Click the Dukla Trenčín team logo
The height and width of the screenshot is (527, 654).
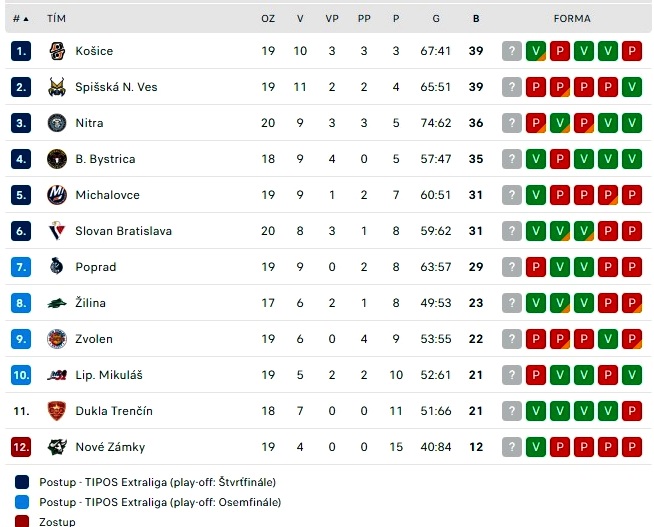pyautogui.click(x=57, y=411)
